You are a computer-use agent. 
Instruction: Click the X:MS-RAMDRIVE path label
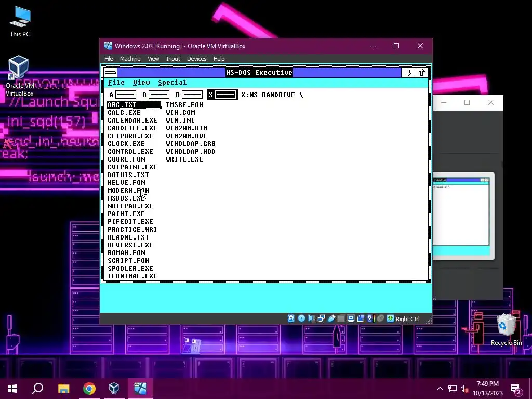point(272,95)
